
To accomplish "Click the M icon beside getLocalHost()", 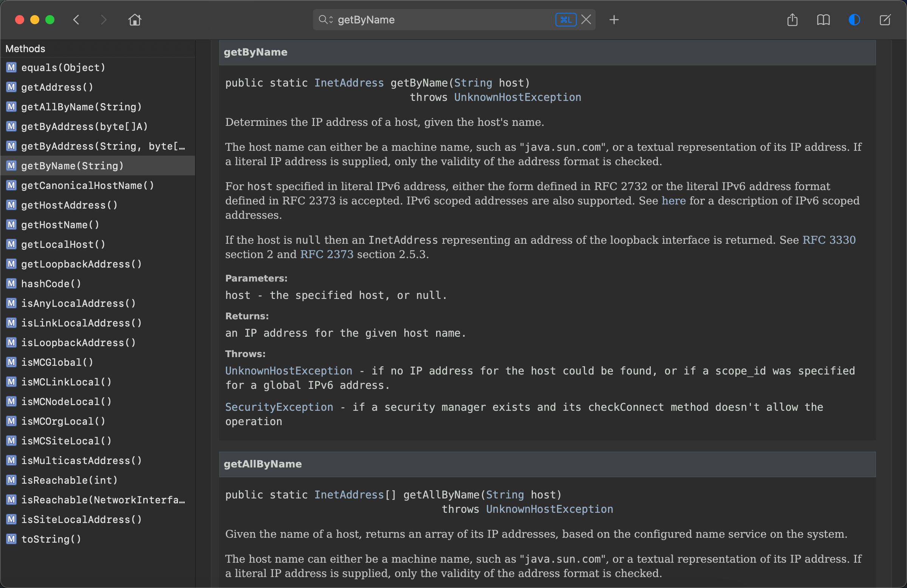I will (x=11, y=244).
